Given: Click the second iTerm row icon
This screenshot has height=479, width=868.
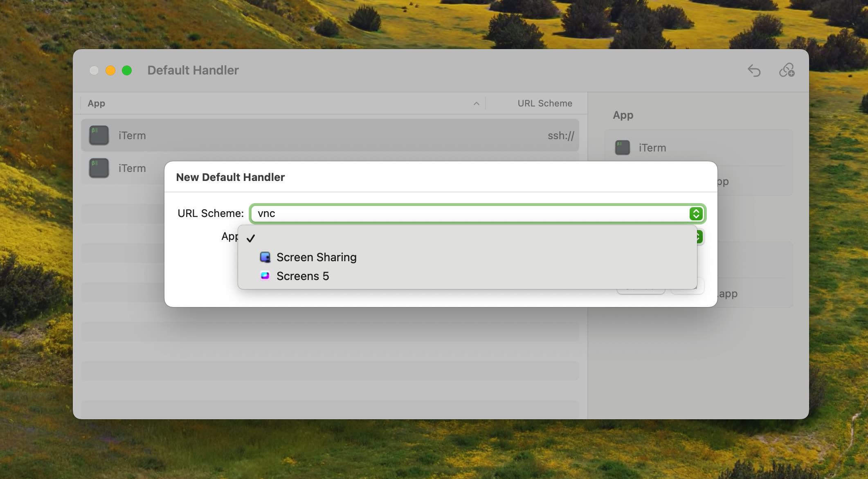Looking at the screenshot, I should 99,168.
